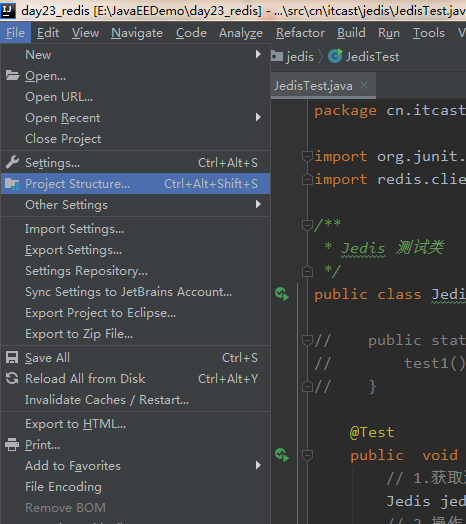The image size is (466, 524).
Task: Choose Reload All from Disk entry
Action: click(x=135, y=379)
